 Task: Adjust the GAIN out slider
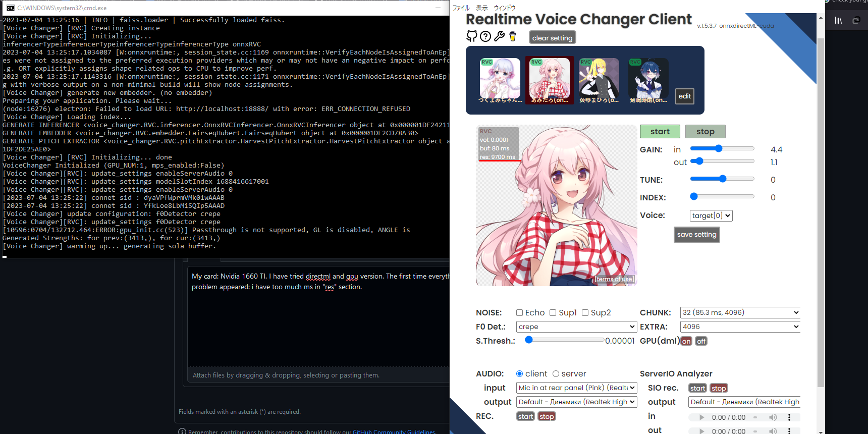722,161
